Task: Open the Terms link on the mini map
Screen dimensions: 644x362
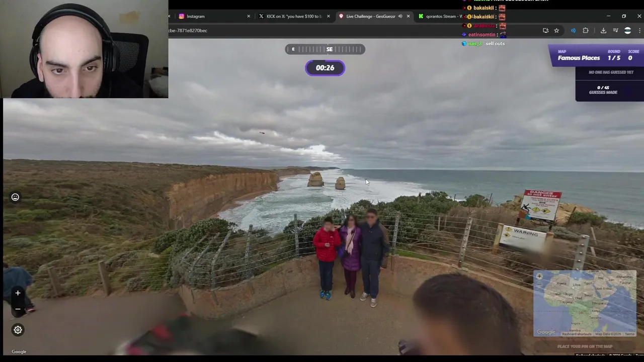Action: (x=629, y=334)
